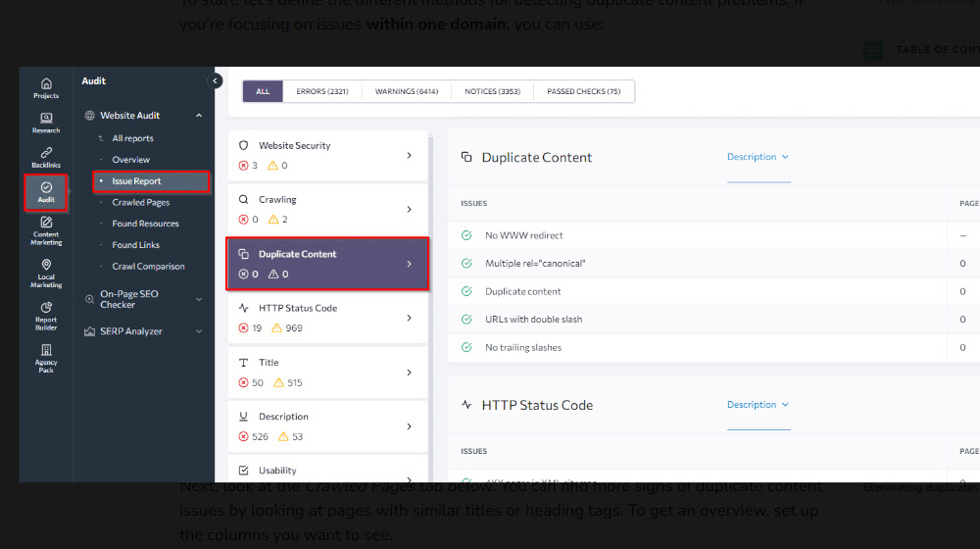Click the Website Audit globe icon
This screenshot has width=980, height=549.
(90, 115)
